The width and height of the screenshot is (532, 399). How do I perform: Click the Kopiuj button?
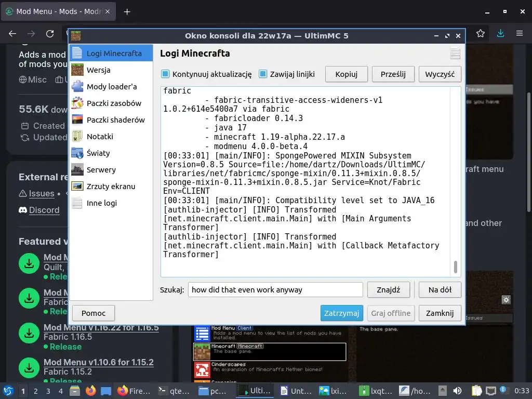[347, 74]
